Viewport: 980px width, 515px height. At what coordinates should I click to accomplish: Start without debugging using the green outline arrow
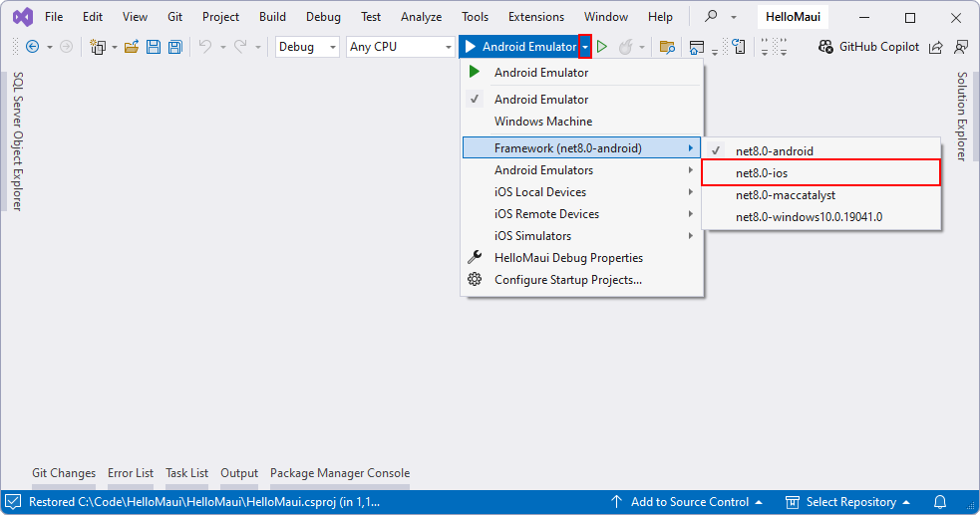click(602, 47)
